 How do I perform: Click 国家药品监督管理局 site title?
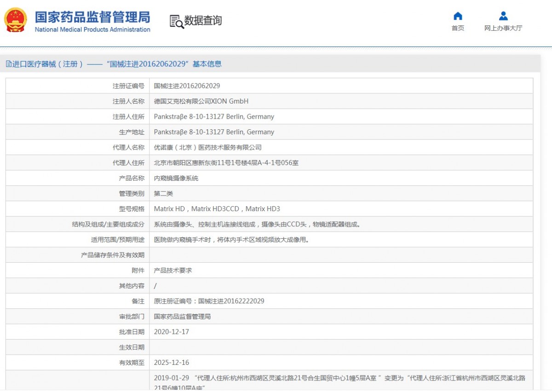(92, 17)
